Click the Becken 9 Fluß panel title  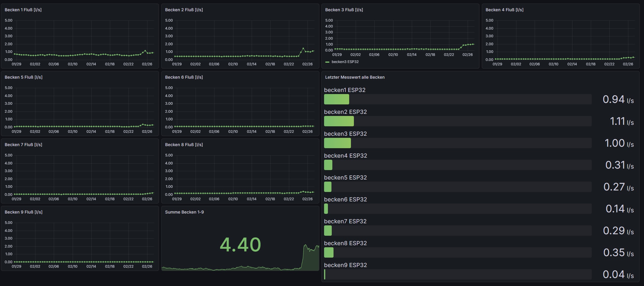23,212
